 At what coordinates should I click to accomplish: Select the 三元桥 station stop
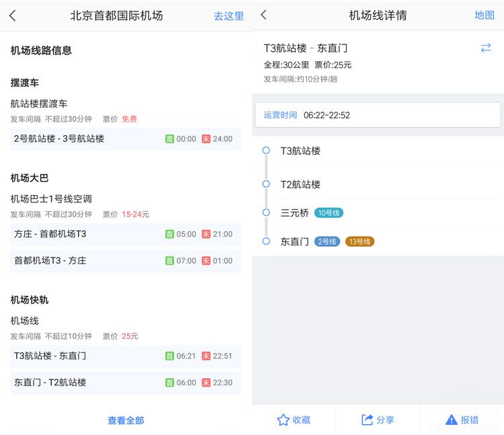(294, 212)
